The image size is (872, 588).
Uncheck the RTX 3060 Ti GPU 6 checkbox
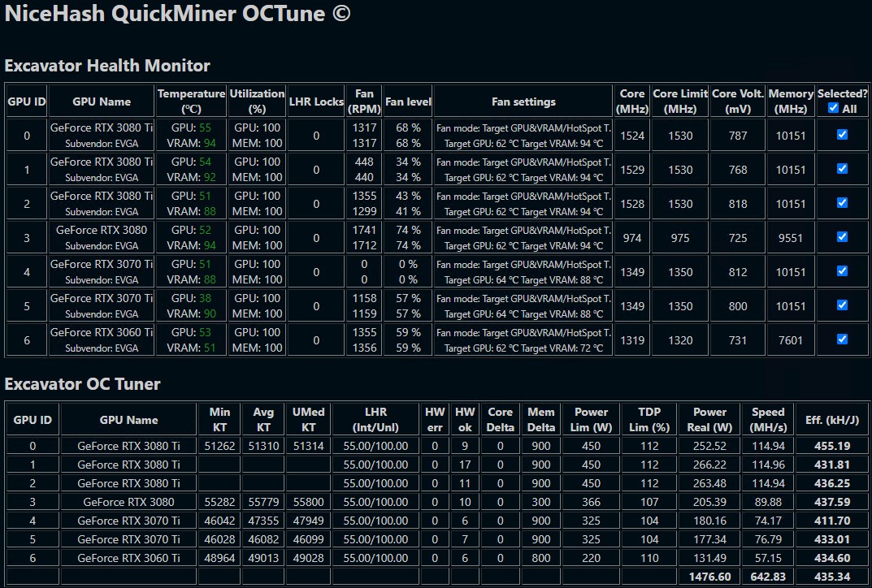(x=842, y=339)
